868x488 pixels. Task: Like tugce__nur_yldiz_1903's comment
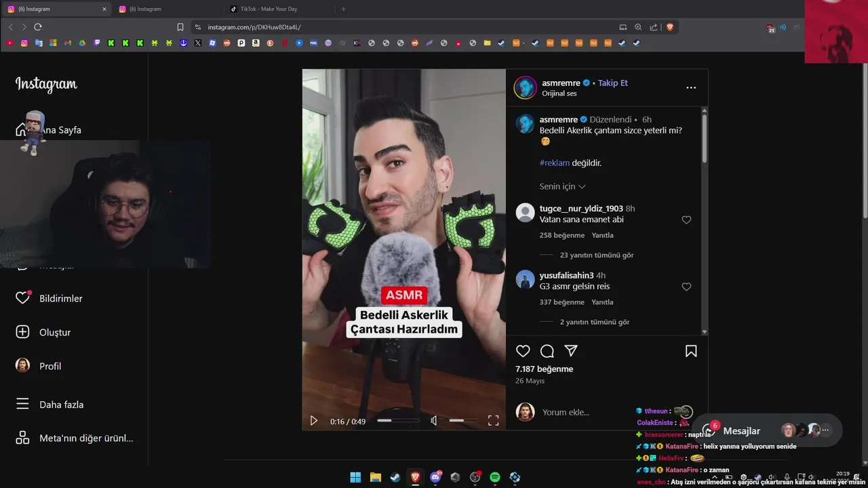(x=686, y=220)
